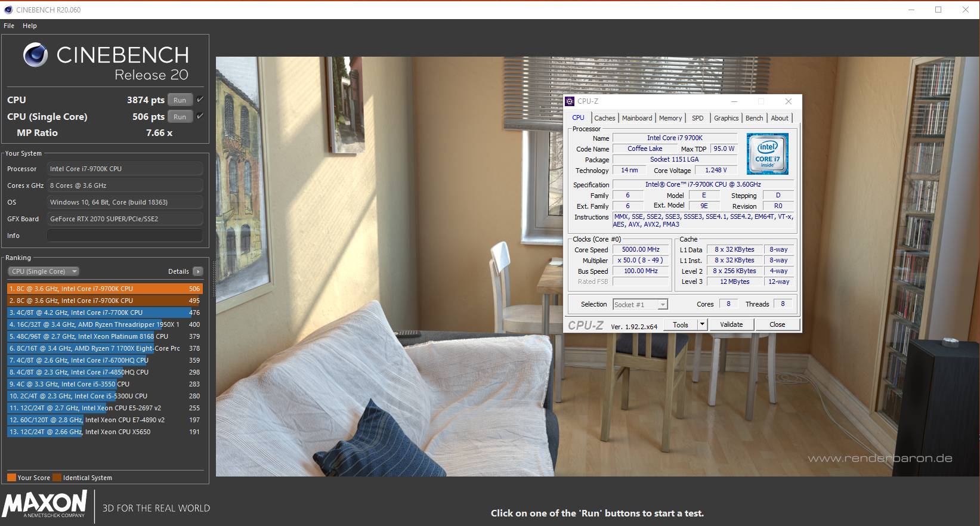Select the CPU tab in CPU-Z
The width and height of the screenshot is (980, 526).
coord(579,117)
